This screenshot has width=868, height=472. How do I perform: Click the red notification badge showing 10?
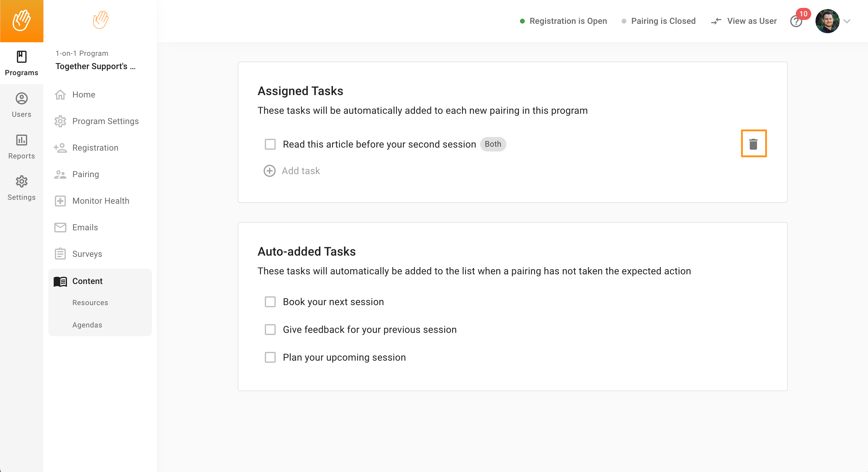803,14
